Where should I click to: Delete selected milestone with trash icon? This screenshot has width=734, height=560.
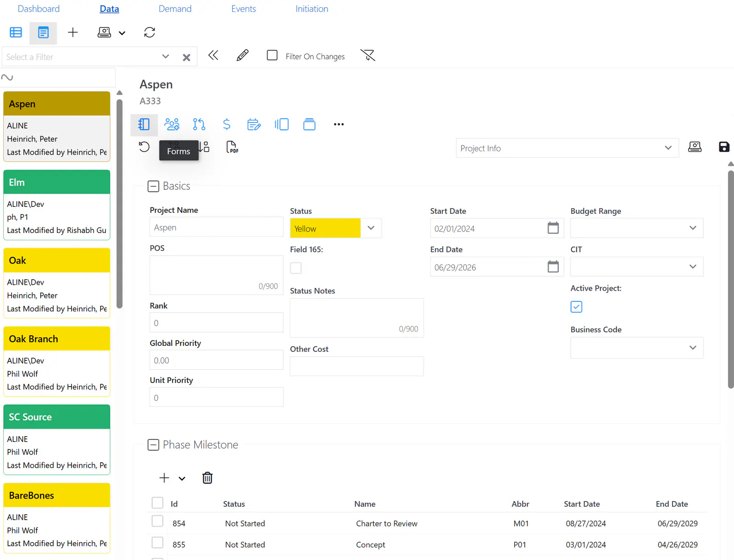point(207,478)
